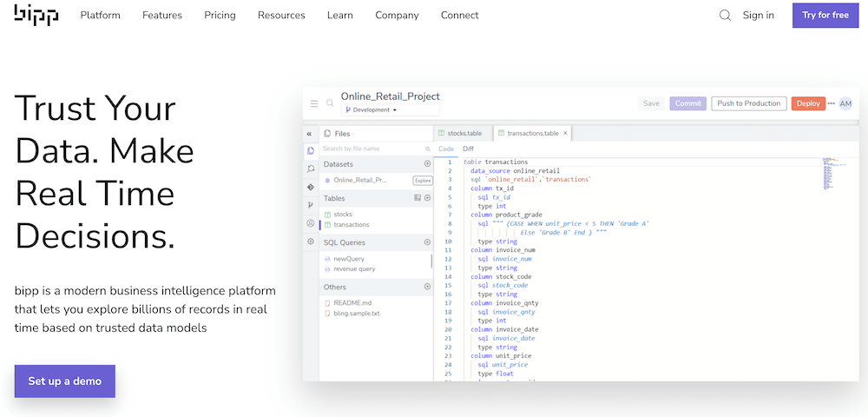The width and height of the screenshot is (868, 417).
Task: Click the diamond git icon in the left rail
Action: pyautogui.click(x=311, y=187)
